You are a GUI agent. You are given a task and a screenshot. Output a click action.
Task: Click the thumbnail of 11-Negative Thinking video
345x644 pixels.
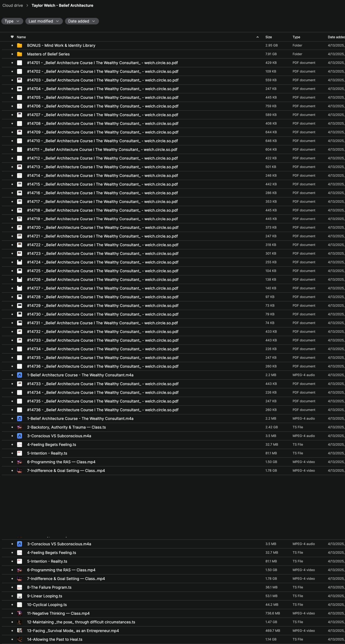point(19,613)
